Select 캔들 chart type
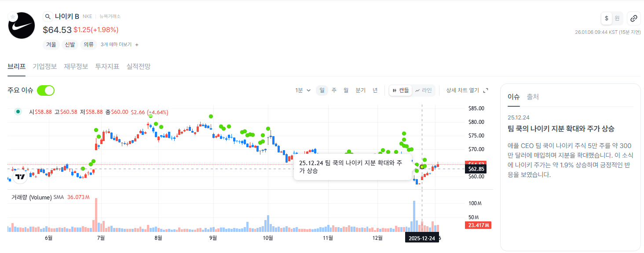Viewport: 644px width, 253px height. tap(400, 90)
